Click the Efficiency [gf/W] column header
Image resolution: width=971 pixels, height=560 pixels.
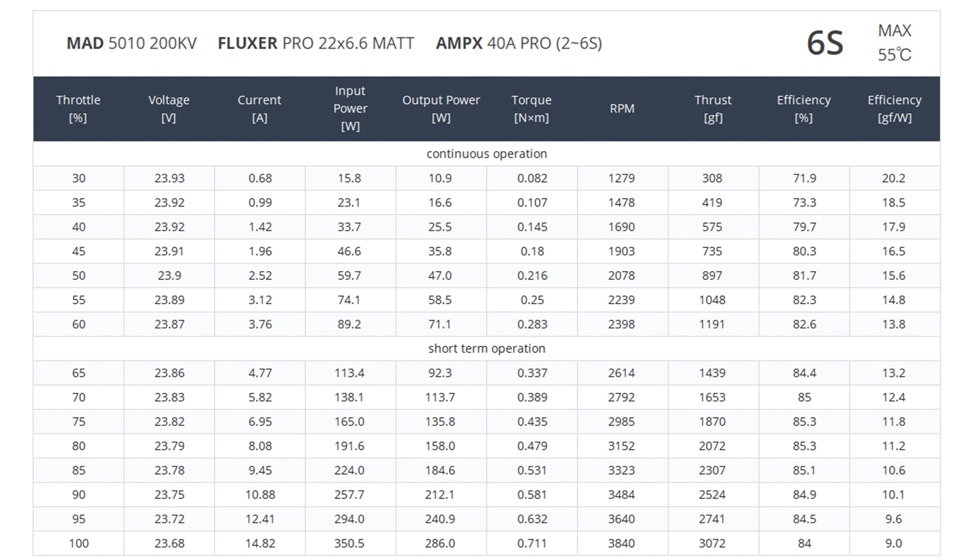[894, 109]
